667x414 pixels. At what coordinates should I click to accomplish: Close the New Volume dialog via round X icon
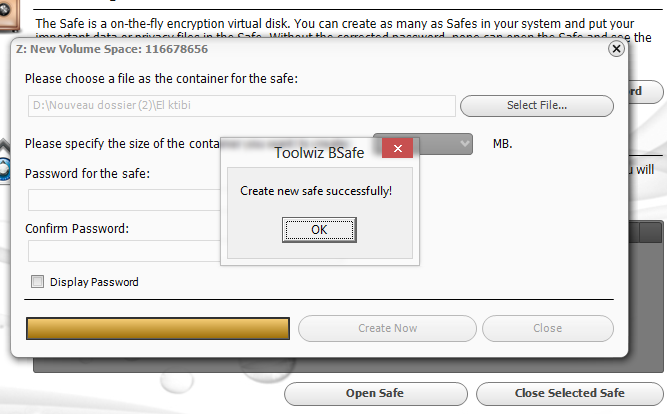coord(616,48)
